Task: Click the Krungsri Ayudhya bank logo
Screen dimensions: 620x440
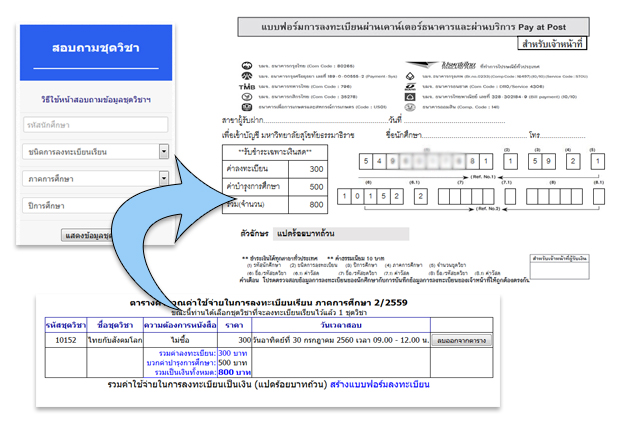Action: [x=247, y=76]
